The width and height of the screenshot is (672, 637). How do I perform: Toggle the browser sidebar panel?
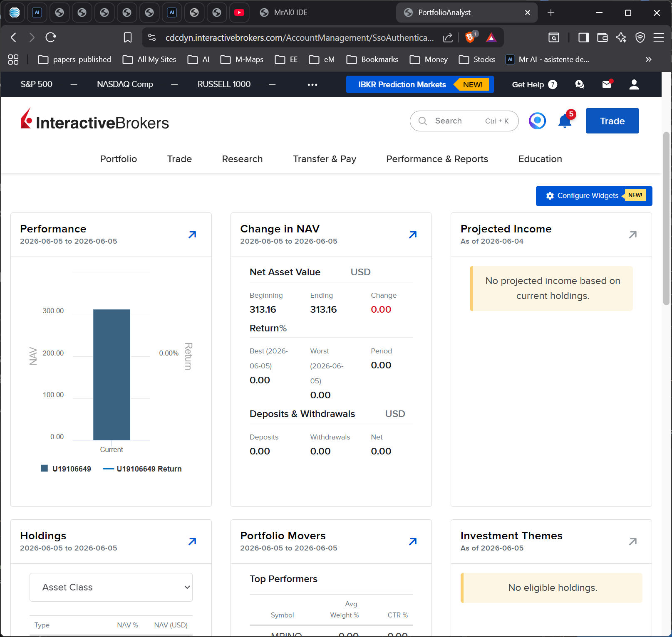pyautogui.click(x=584, y=38)
